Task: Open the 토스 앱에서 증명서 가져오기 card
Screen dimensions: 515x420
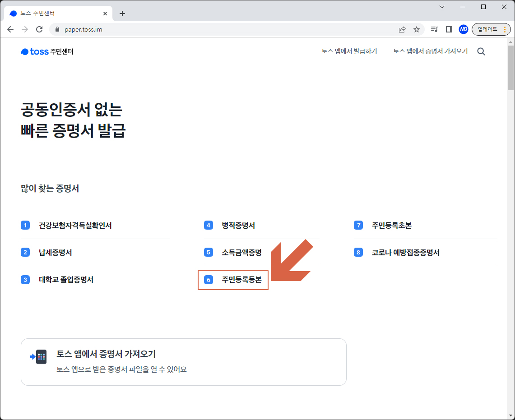Action: point(184,362)
